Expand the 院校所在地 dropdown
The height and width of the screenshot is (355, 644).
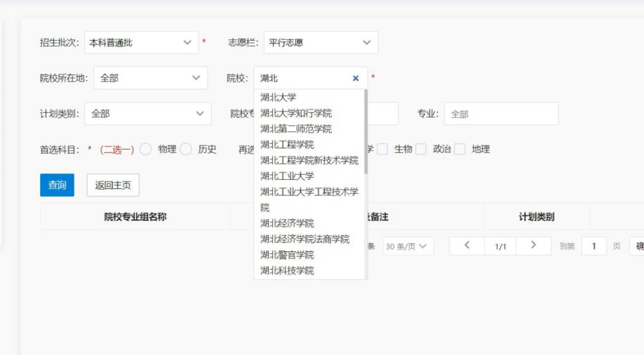(x=151, y=78)
